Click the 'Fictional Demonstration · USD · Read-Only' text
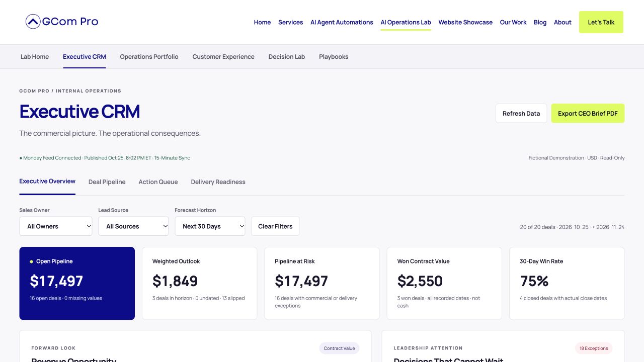644x362 pixels. 577,158
